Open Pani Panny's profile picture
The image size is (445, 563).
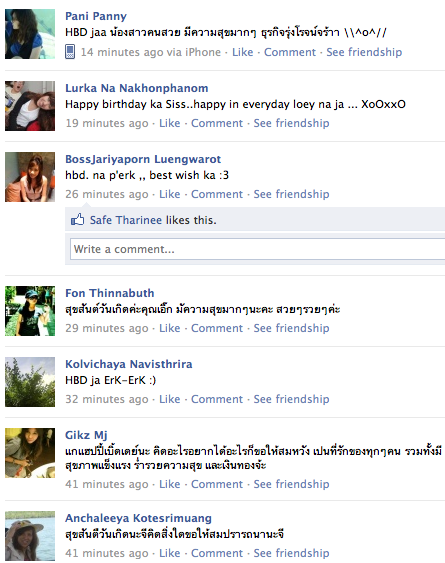coord(30,34)
